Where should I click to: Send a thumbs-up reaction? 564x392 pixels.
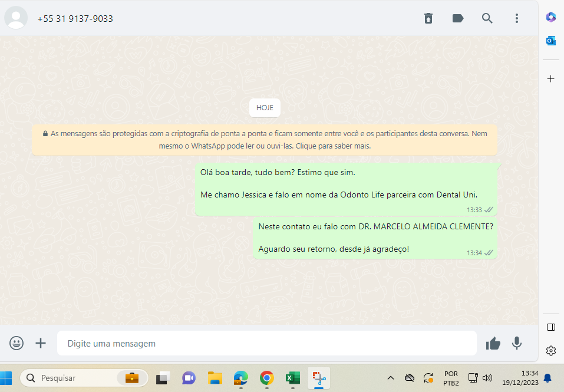pyautogui.click(x=493, y=344)
